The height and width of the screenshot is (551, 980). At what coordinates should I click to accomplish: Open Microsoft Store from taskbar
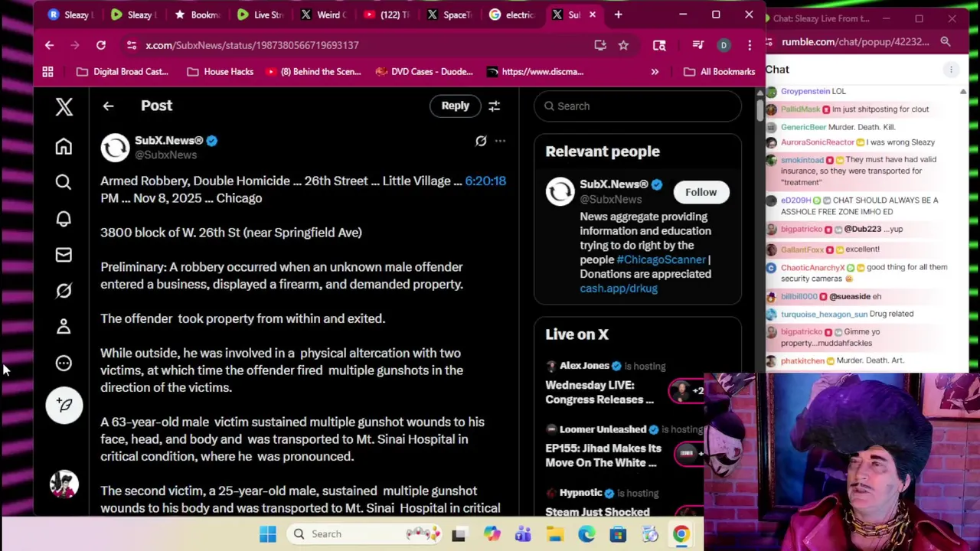tap(618, 534)
